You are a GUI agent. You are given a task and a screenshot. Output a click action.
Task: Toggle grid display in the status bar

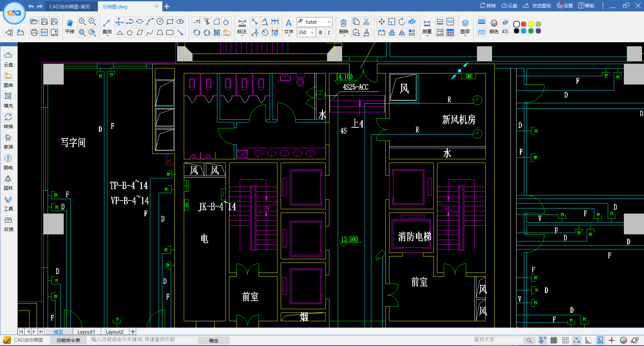554,340
